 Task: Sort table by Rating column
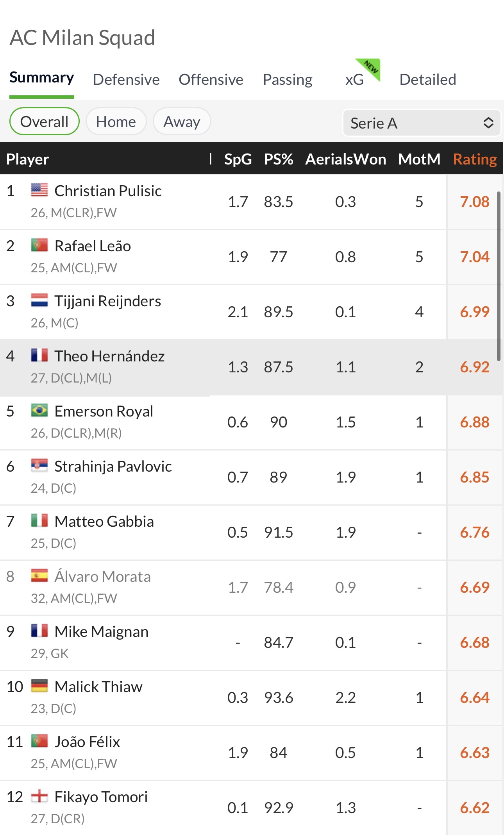(x=475, y=159)
